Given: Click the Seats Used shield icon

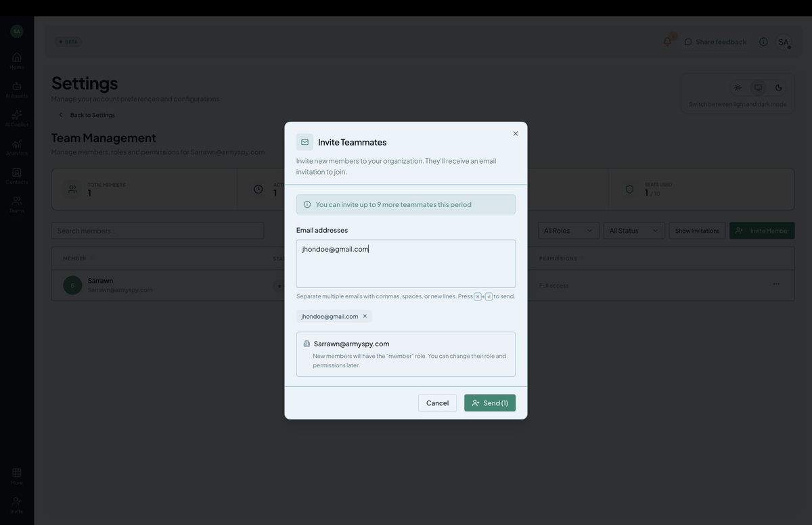Looking at the screenshot, I should [629, 189].
